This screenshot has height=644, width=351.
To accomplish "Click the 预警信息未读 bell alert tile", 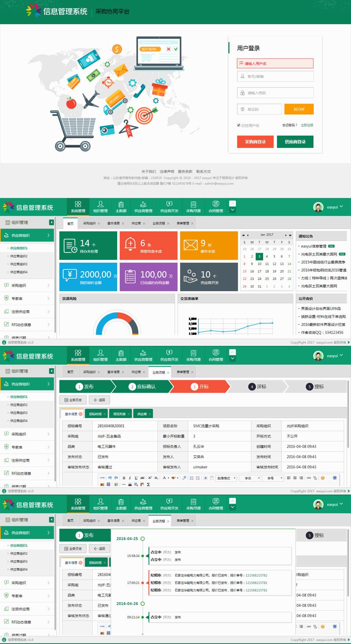I will pos(148,245).
